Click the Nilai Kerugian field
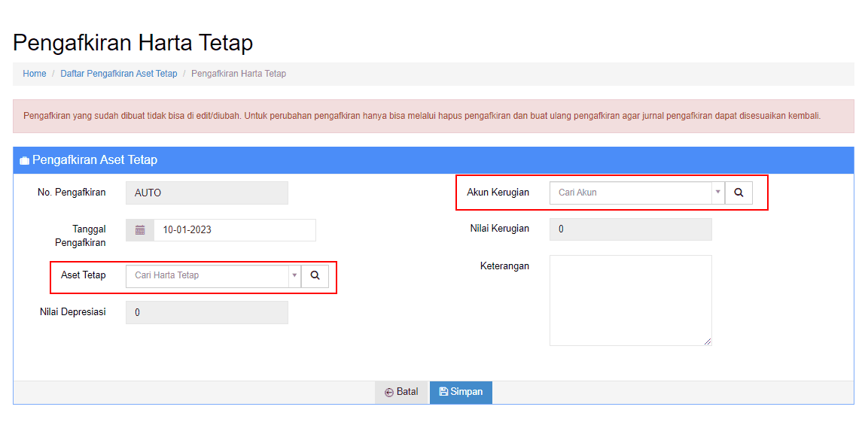Viewport: 868px width, 431px height. (631, 229)
